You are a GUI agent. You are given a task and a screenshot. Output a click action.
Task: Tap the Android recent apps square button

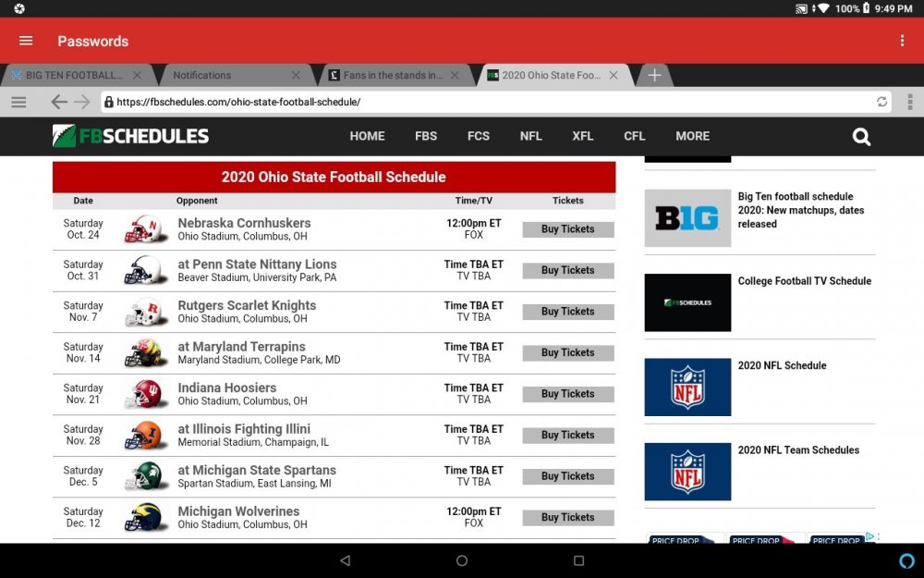click(x=578, y=560)
